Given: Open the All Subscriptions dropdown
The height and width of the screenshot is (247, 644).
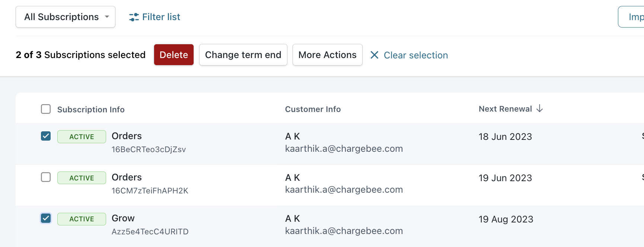Looking at the screenshot, I should coord(66,17).
